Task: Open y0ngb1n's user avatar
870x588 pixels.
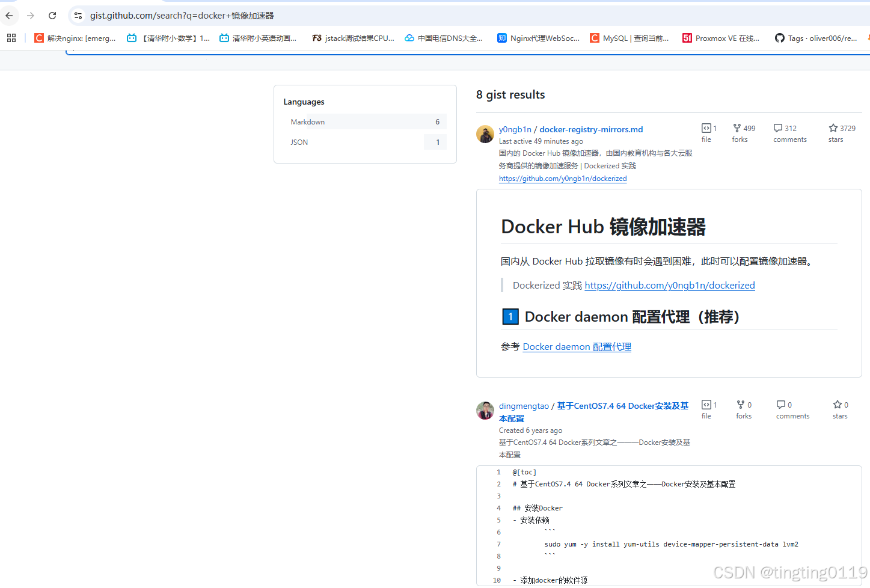Action: click(x=485, y=134)
